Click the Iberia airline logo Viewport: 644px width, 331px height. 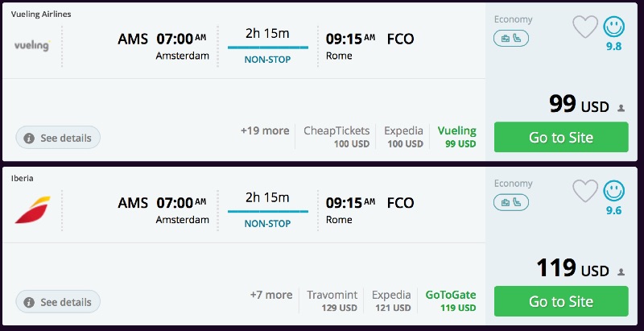click(x=32, y=209)
